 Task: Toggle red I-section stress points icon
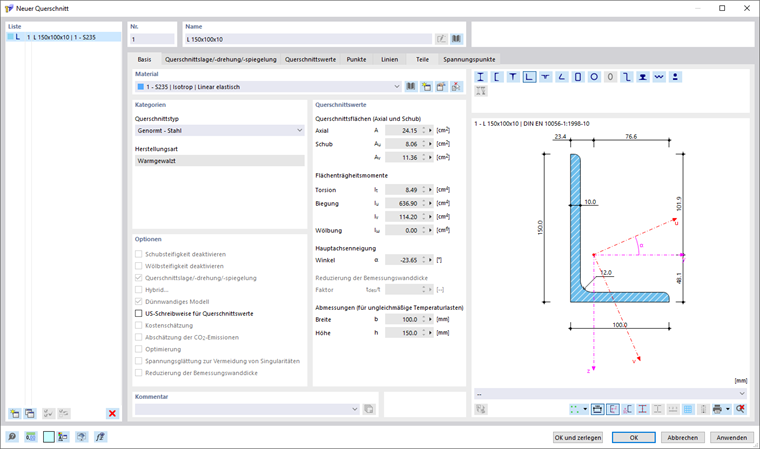[x=643, y=409]
